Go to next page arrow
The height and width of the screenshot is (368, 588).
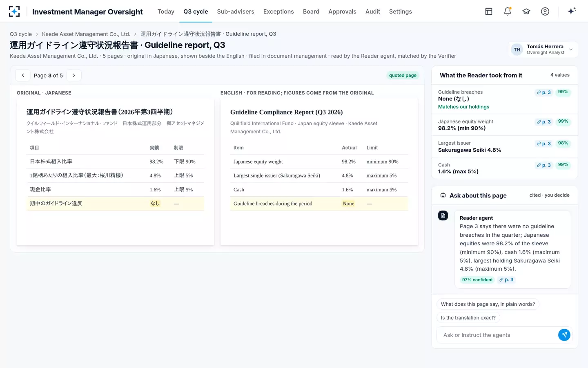[74, 75]
